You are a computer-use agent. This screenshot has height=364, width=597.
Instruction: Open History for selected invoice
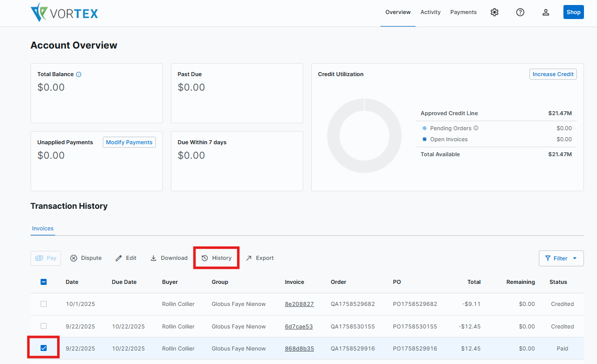[x=217, y=258]
